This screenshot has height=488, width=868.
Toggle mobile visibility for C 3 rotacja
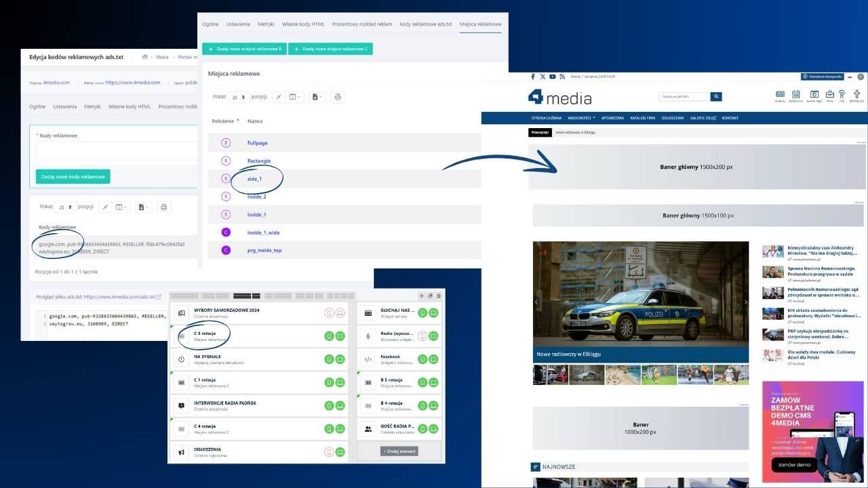(x=329, y=336)
